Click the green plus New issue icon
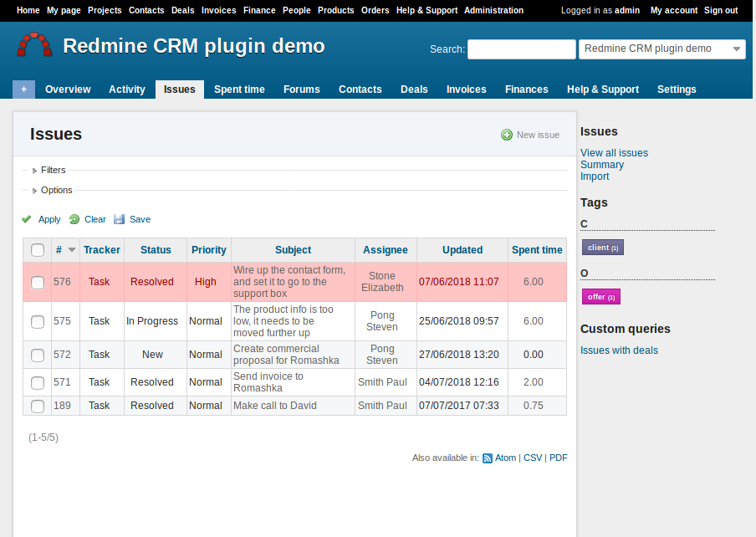 [x=507, y=135]
